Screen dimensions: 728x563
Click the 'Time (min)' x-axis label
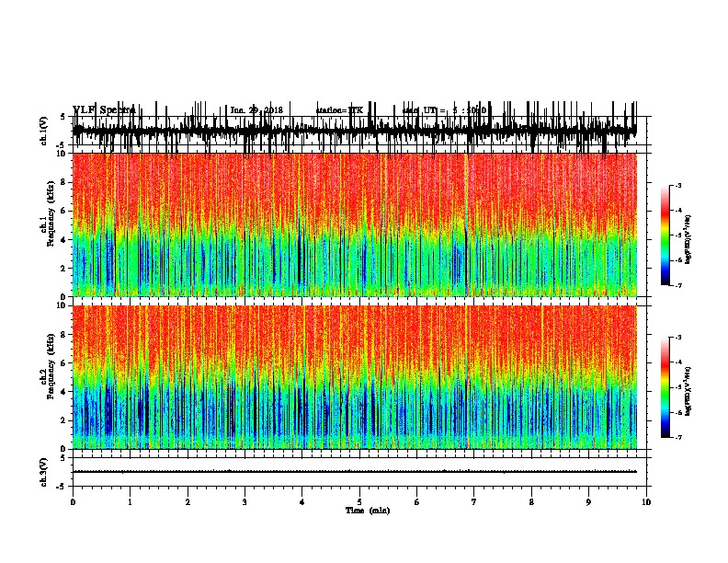coord(368,511)
